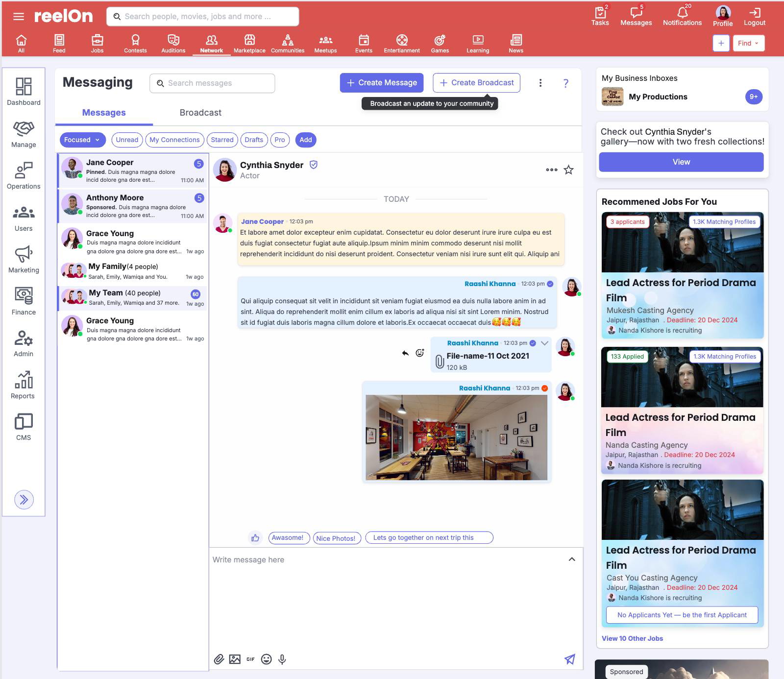Open the Learning section
This screenshot has width=784, height=679.
point(478,43)
